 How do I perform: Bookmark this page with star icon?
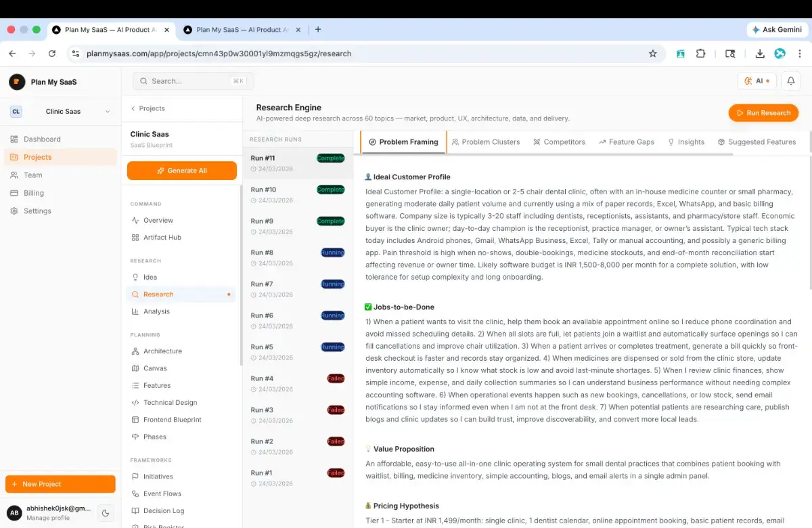point(653,53)
